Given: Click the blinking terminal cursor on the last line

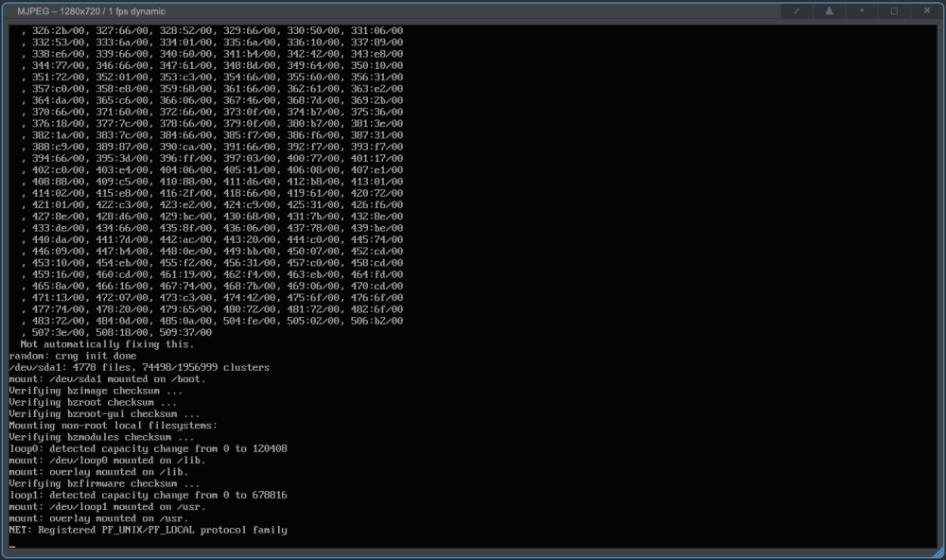Looking at the screenshot, I should coord(12,546).
